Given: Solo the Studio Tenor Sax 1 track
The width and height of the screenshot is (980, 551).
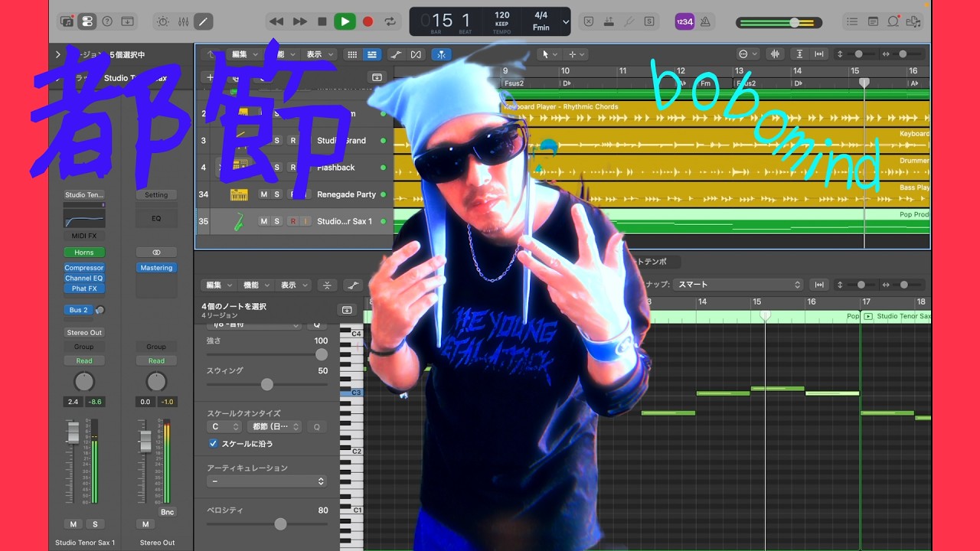Looking at the screenshot, I should (x=277, y=221).
